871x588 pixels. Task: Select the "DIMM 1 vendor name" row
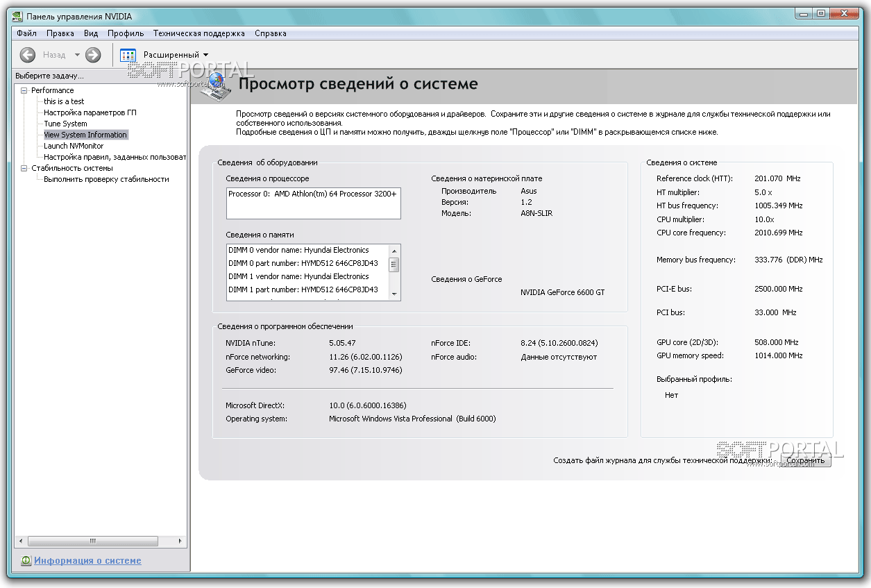coord(307,276)
